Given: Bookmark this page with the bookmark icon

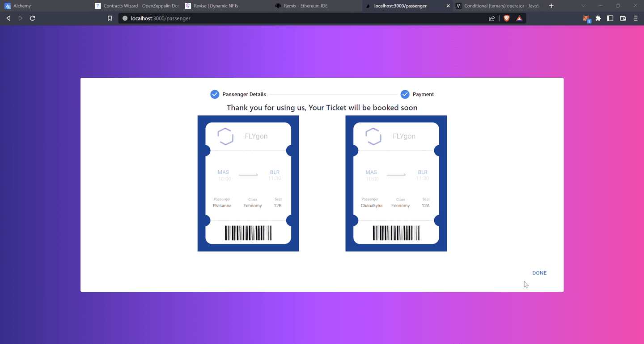Looking at the screenshot, I should click(110, 18).
